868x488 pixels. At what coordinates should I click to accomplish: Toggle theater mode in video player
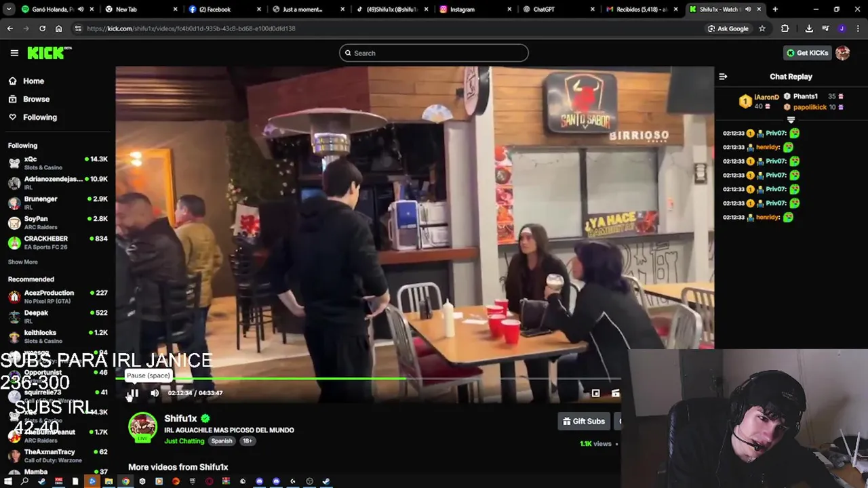pos(595,393)
